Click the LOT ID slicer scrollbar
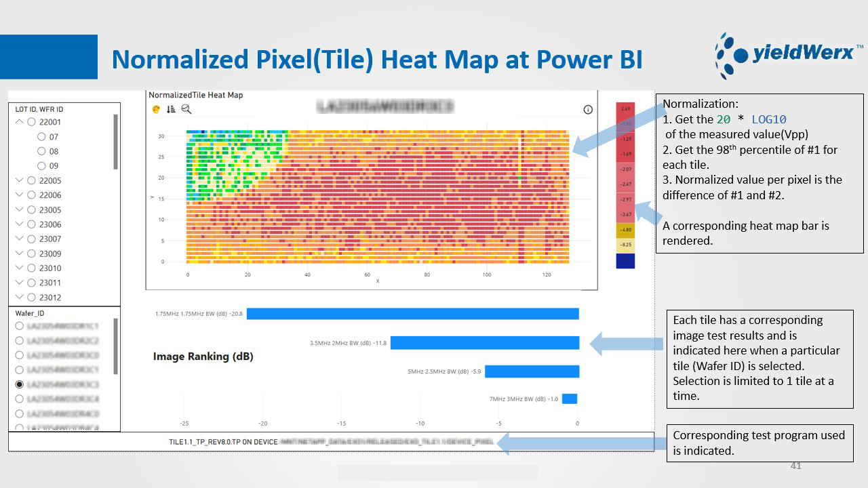This screenshot has width=868, height=488. (x=115, y=142)
